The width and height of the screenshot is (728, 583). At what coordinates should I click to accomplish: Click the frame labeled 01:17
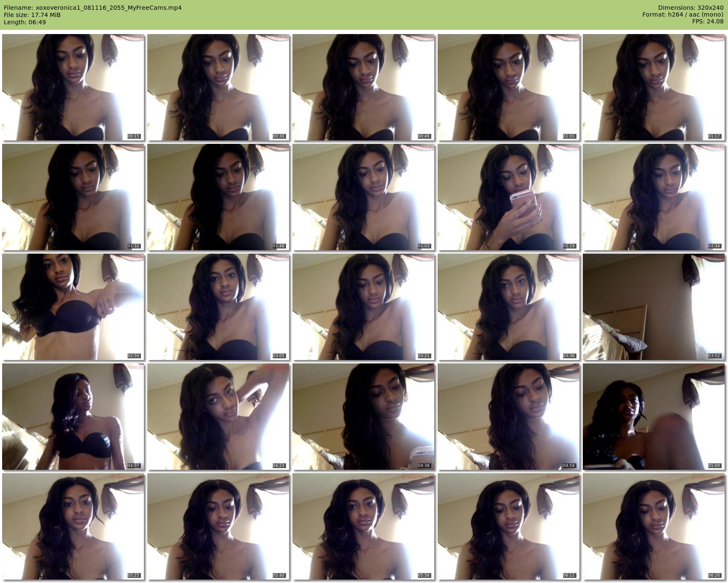(x=654, y=87)
